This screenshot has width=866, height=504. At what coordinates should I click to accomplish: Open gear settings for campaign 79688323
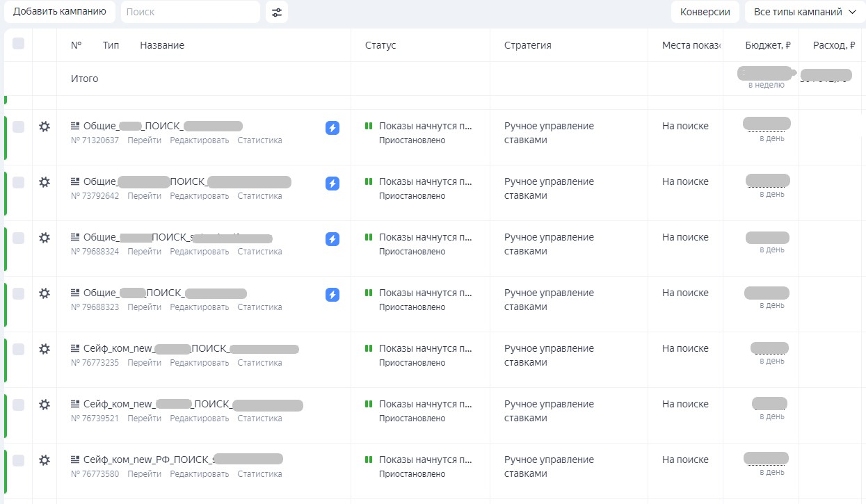(x=45, y=293)
